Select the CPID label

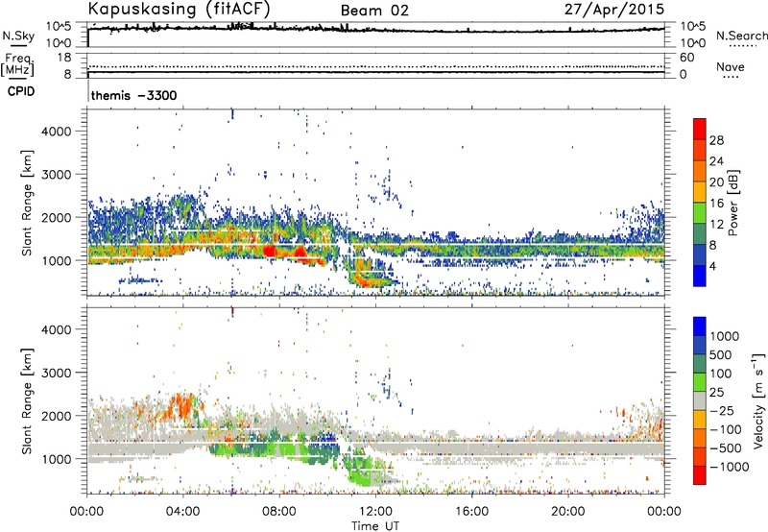(21, 91)
